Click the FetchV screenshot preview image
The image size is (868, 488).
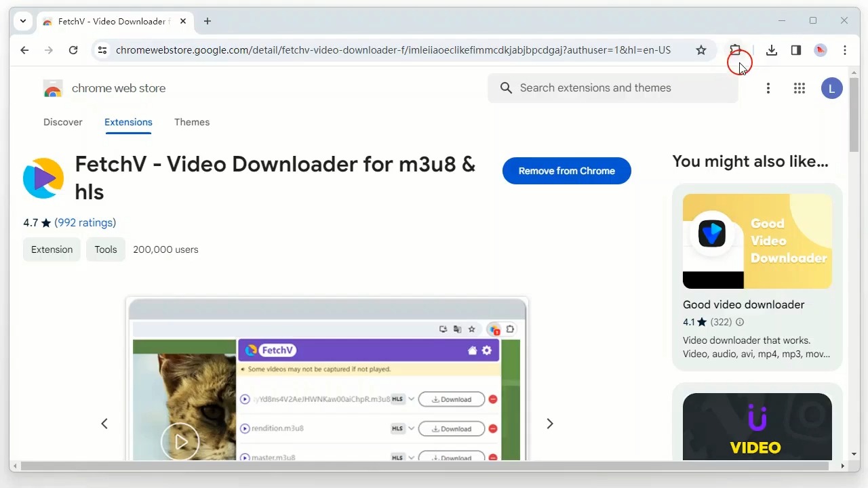[327, 380]
